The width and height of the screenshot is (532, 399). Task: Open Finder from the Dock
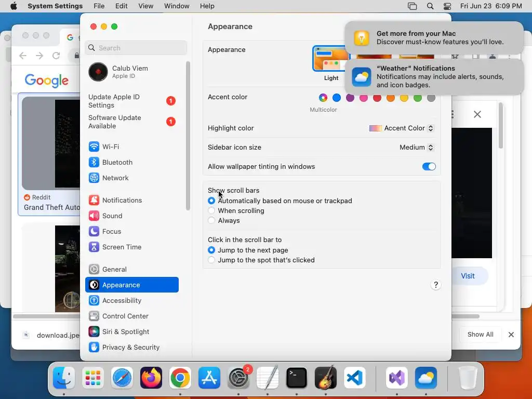[x=64, y=378]
